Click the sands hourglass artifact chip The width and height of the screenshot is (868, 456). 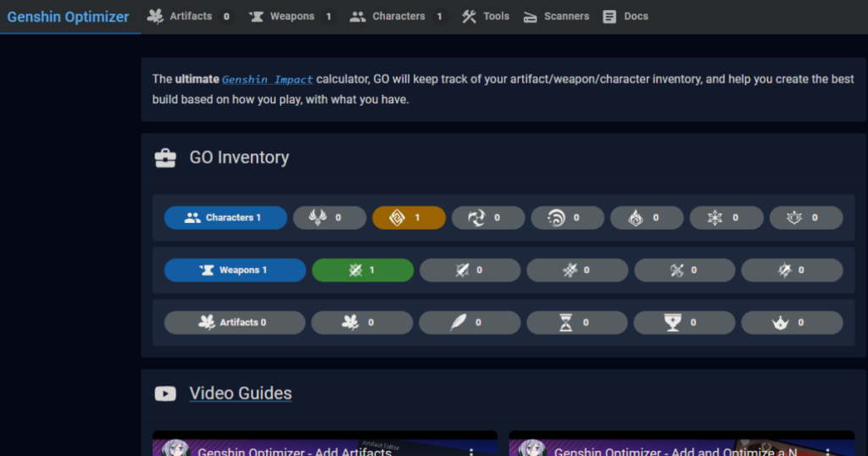(x=576, y=323)
